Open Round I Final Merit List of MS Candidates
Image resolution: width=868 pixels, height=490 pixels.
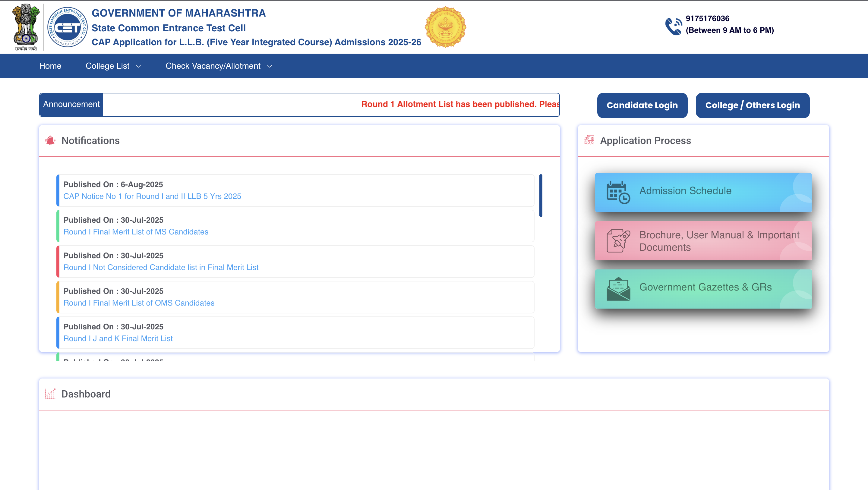click(x=136, y=232)
